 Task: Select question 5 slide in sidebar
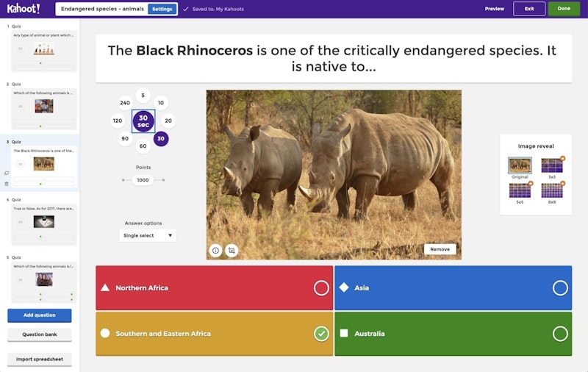click(44, 282)
